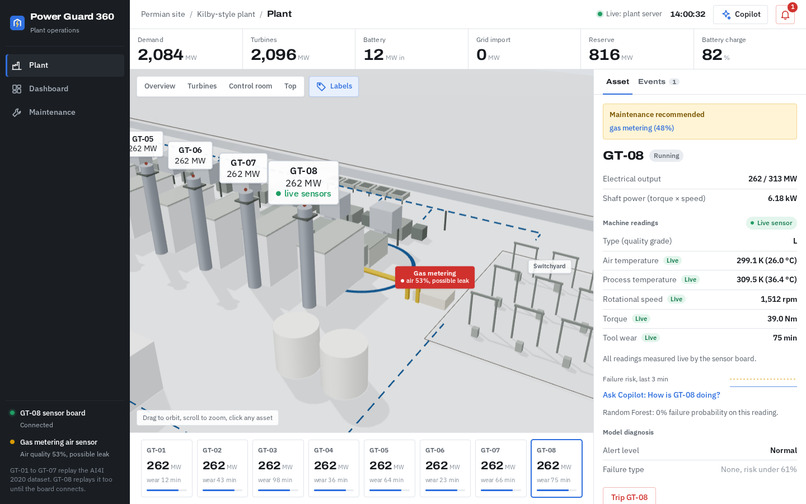Open the Copilot assistant
Screen dimensions: 806x504
click(741, 14)
